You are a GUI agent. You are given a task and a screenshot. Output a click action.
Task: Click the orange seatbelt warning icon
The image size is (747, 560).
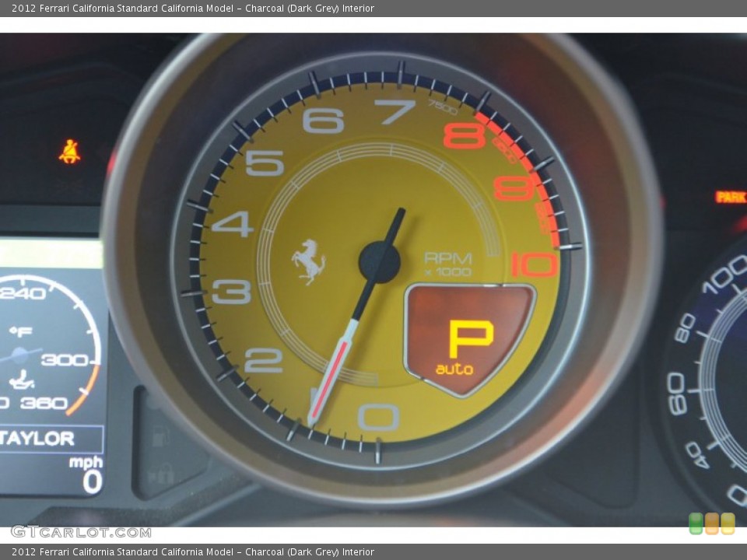tap(69, 152)
